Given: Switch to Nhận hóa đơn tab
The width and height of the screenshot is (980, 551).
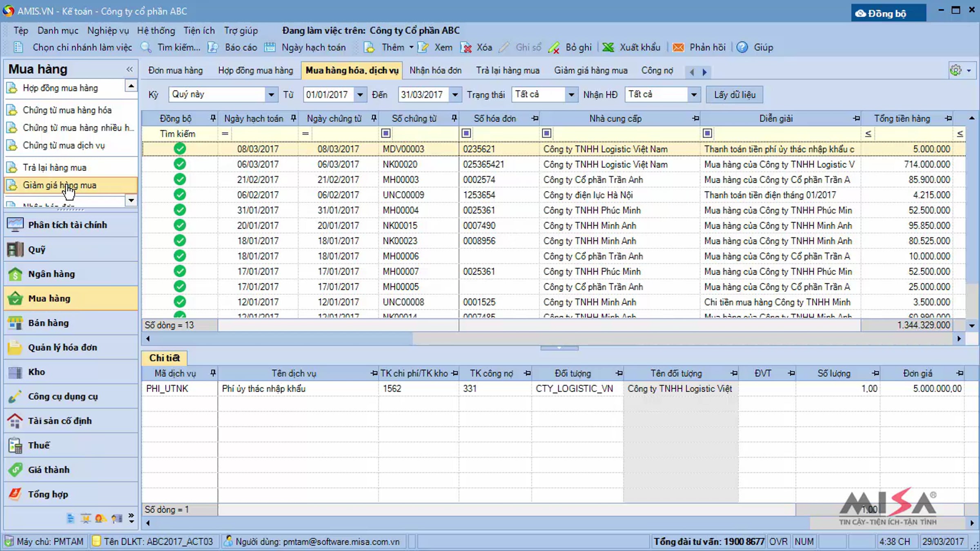Looking at the screenshot, I should click(435, 70).
